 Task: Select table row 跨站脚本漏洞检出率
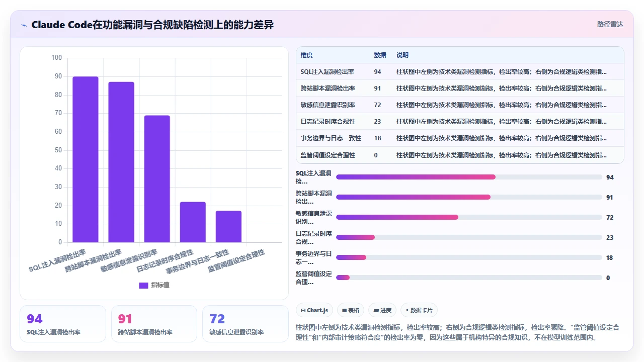460,88
